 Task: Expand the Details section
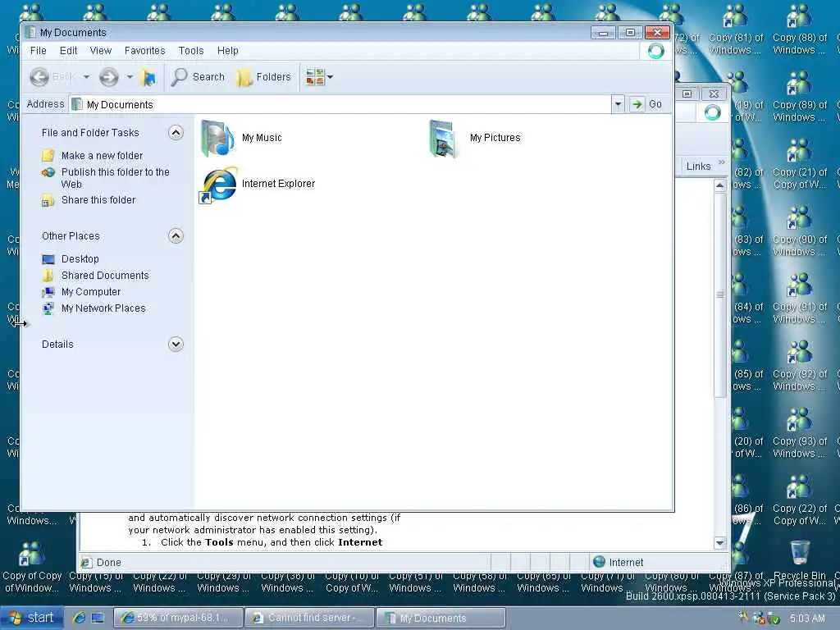pyautogui.click(x=176, y=344)
